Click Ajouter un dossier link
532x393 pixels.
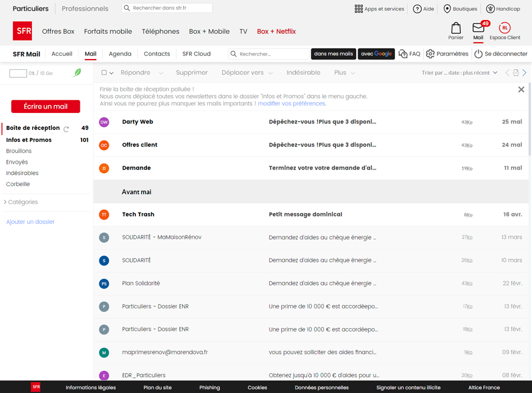pyautogui.click(x=30, y=222)
